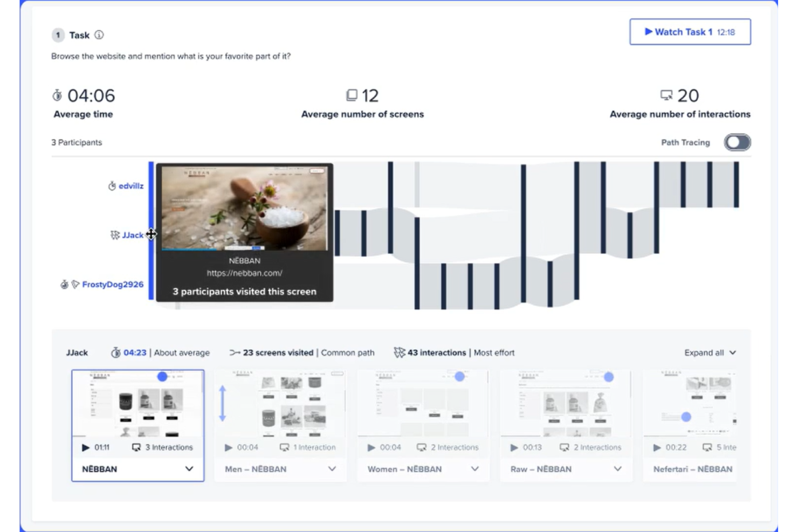Click the interactions icon beside JJack

click(x=114, y=235)
